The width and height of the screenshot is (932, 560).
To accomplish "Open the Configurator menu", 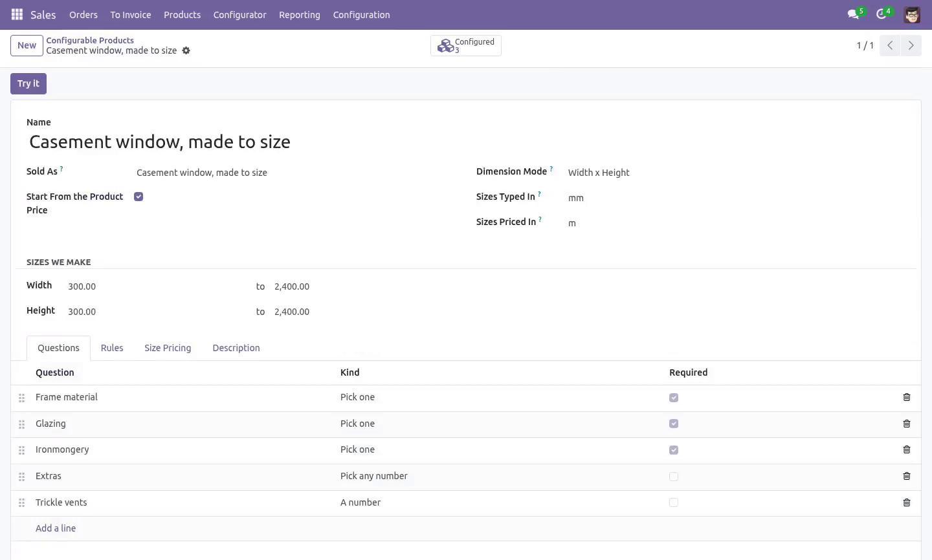I will pyautogui.click(x=240, y=15).
